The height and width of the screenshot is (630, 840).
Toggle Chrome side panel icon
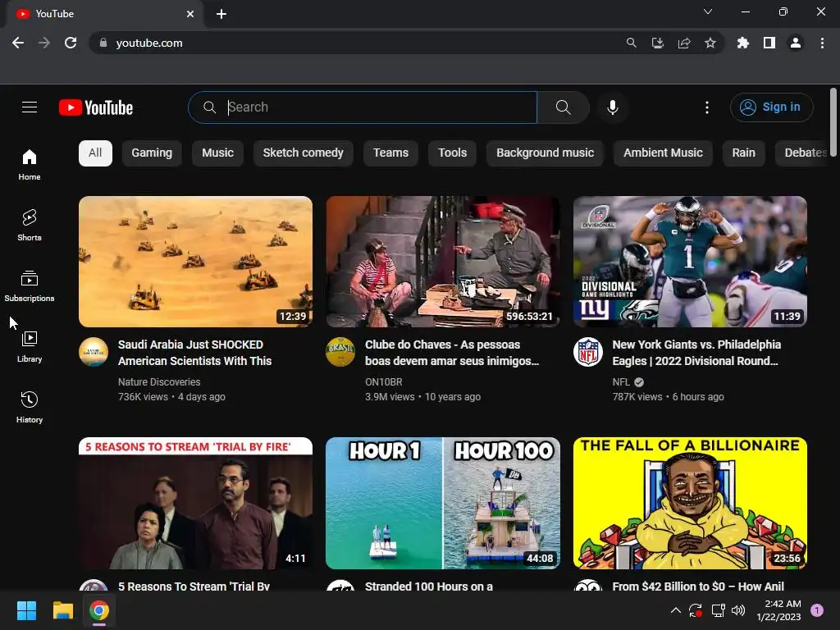769,43
